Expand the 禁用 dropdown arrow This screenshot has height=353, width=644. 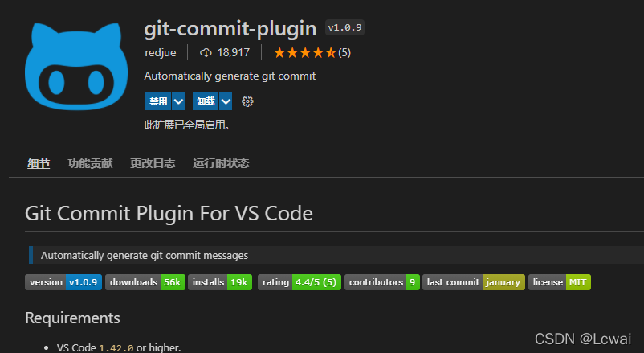click(178, 101)
